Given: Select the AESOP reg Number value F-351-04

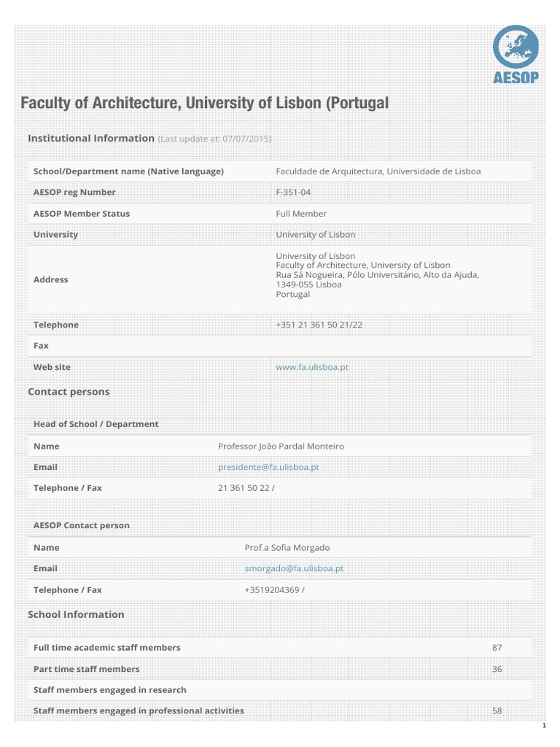Looking at the screenshot, I should 293,193.
